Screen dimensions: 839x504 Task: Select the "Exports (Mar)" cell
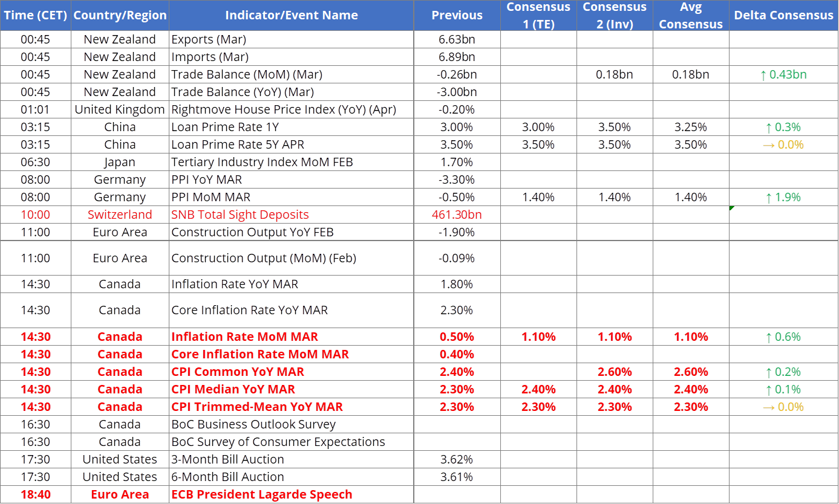[x=292, y=39]
